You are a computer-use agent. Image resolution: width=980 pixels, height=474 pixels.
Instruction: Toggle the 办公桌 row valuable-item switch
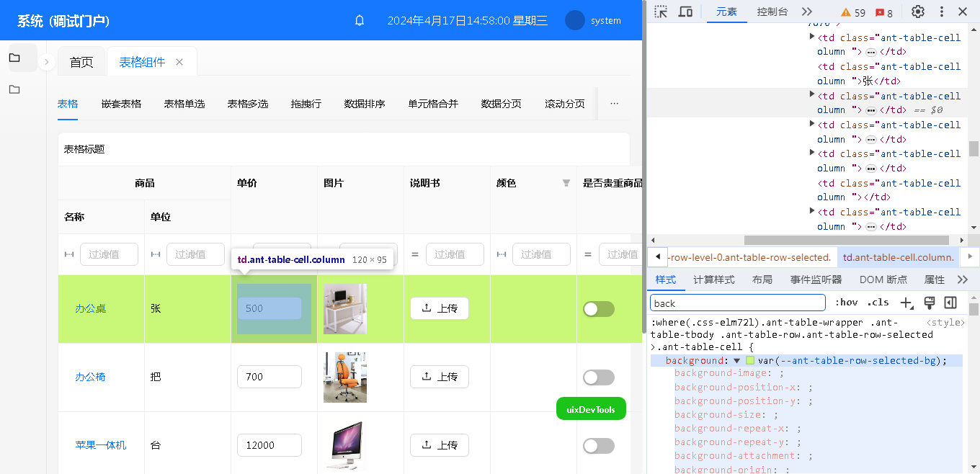[599, 309]
